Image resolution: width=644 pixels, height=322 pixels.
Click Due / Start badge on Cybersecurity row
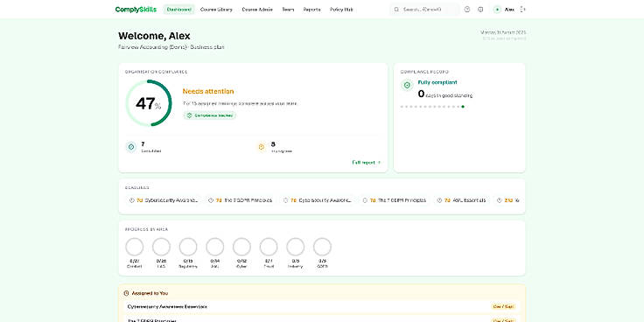(x=503, y=306)
